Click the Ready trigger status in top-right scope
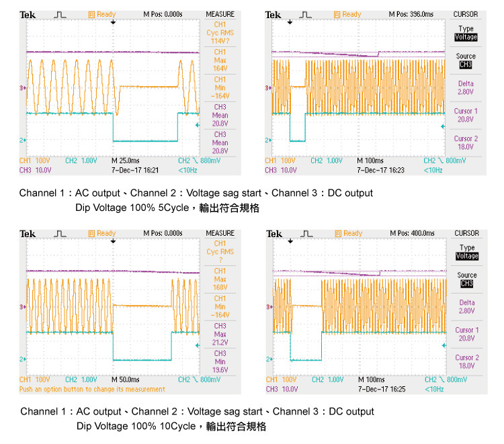The image size is (504, 444). (x=347, y=14)
